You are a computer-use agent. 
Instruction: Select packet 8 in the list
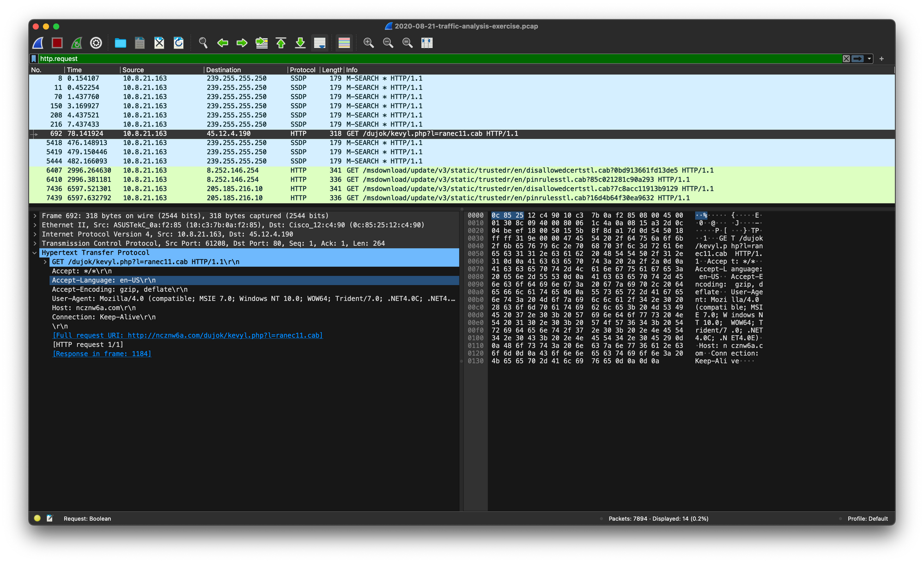point(462,79)
